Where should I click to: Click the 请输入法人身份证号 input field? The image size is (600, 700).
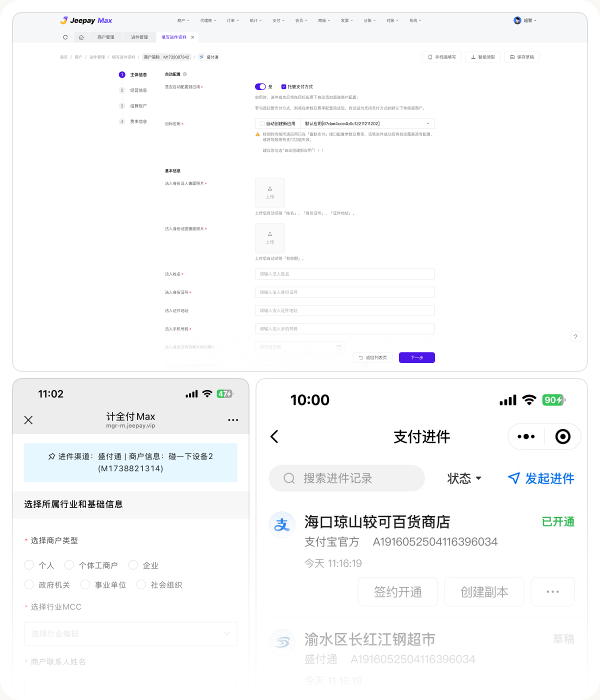(x=345, y=292)
